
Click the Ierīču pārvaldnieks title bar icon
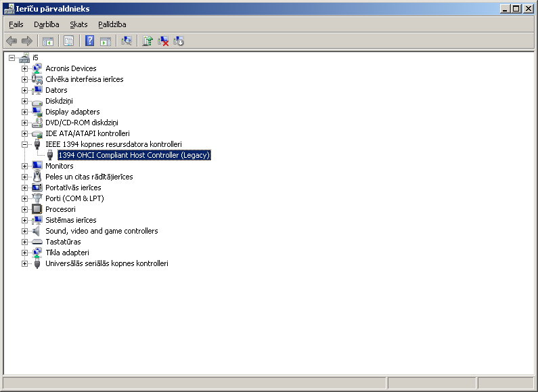[9, 9]
